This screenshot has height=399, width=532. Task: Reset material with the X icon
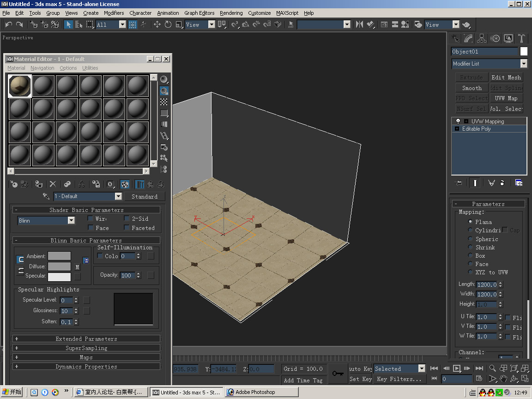click(53, 184)
